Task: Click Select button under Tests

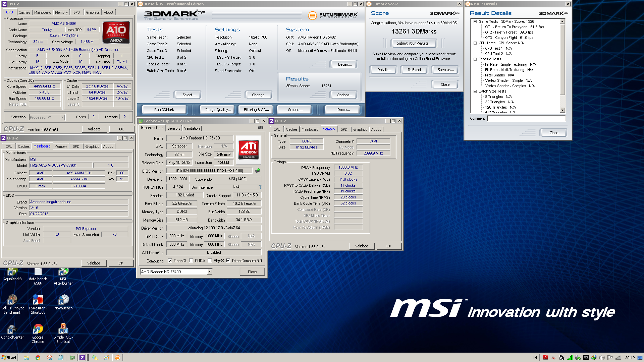Action: pyautogui.click(x=189, y=95)
